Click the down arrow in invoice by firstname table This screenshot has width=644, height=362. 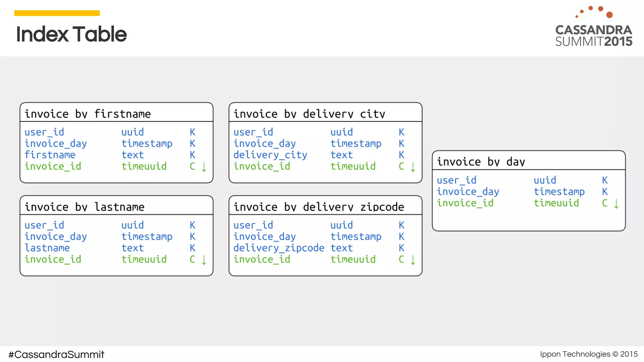pos(204,167)
